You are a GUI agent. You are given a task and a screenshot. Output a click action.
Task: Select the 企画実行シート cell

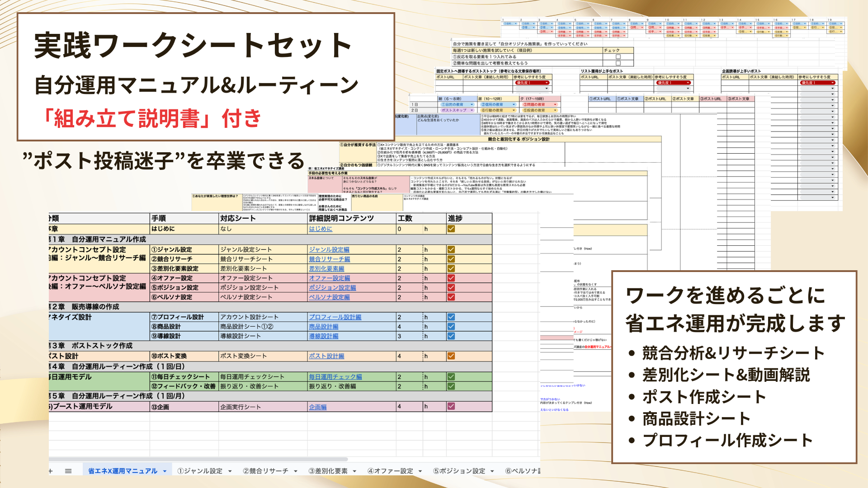coord(263,407)
